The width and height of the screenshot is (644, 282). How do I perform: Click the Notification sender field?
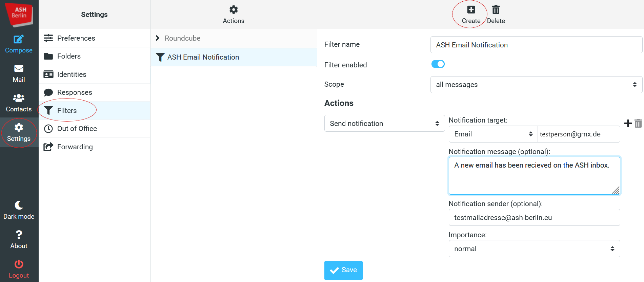pyautogui.click(x=534, y=218)
